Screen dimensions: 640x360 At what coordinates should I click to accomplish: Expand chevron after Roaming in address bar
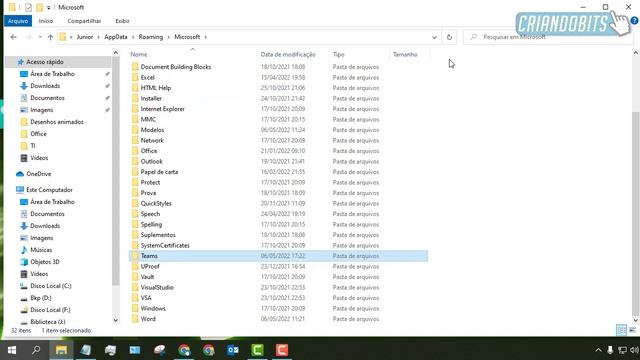[169, 37]
